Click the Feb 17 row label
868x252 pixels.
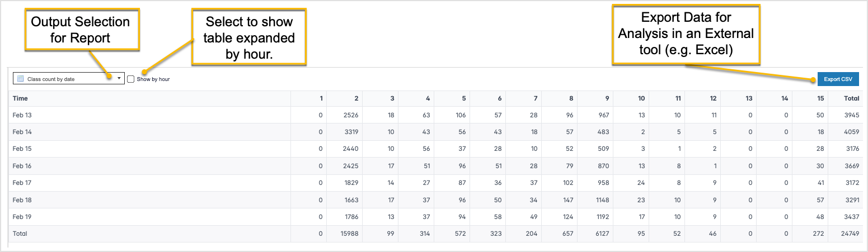[x=22, y=183]
